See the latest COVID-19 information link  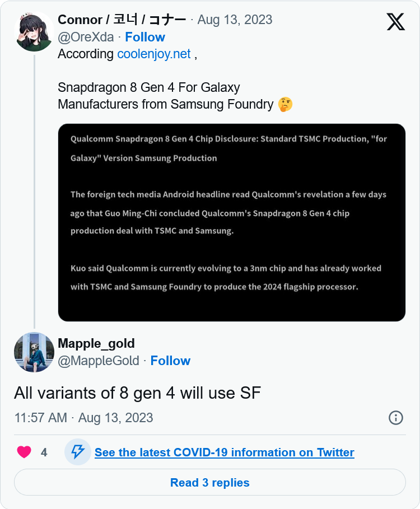pyautogui.click(x=225, y=452)
